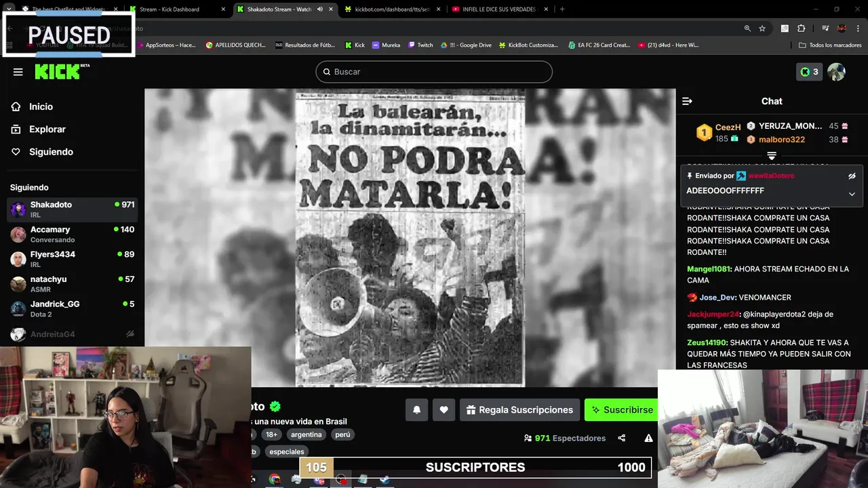Select the especiales tag
The image size is (868, 488).
(x=286, y=451)
